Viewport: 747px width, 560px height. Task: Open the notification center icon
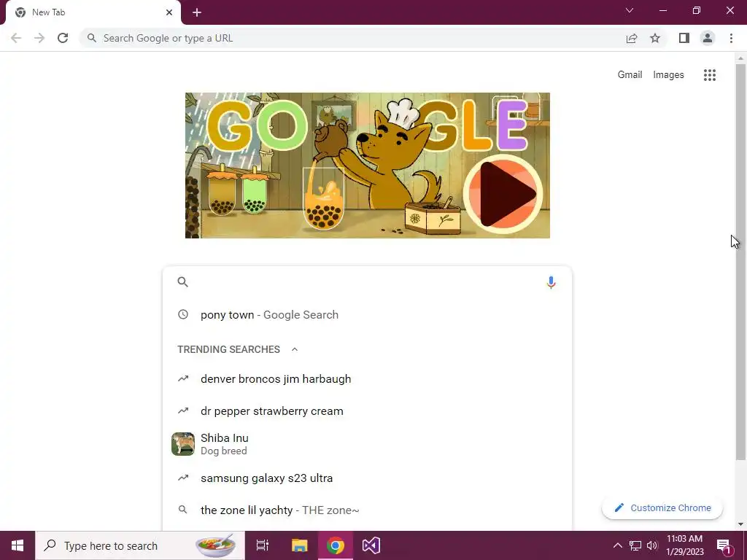tap(724, 545)
